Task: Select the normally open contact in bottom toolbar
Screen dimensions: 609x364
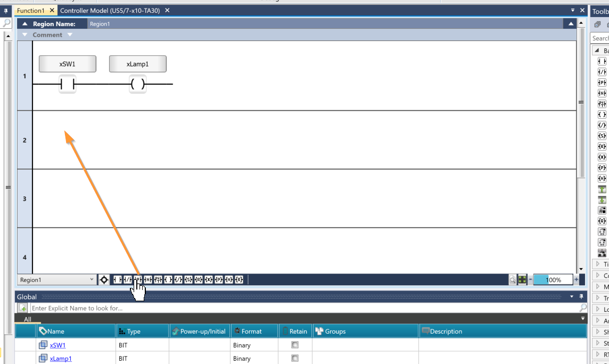Action: [117, 280]
